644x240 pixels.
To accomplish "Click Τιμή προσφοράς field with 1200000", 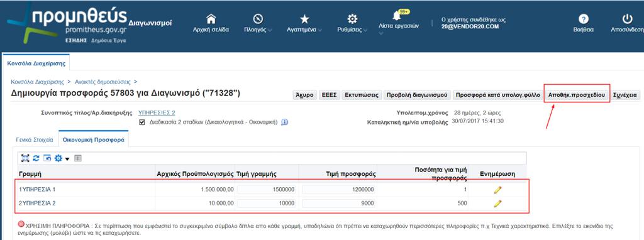I will 339,190.
